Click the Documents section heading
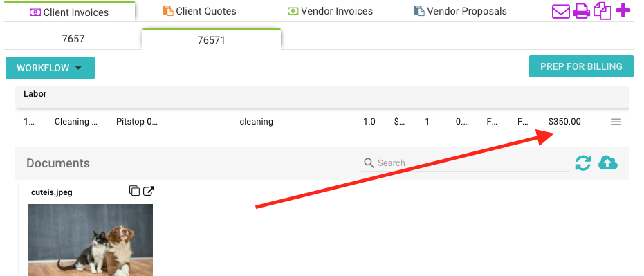Viewport: 644px width, 276px height. point(58,163)
